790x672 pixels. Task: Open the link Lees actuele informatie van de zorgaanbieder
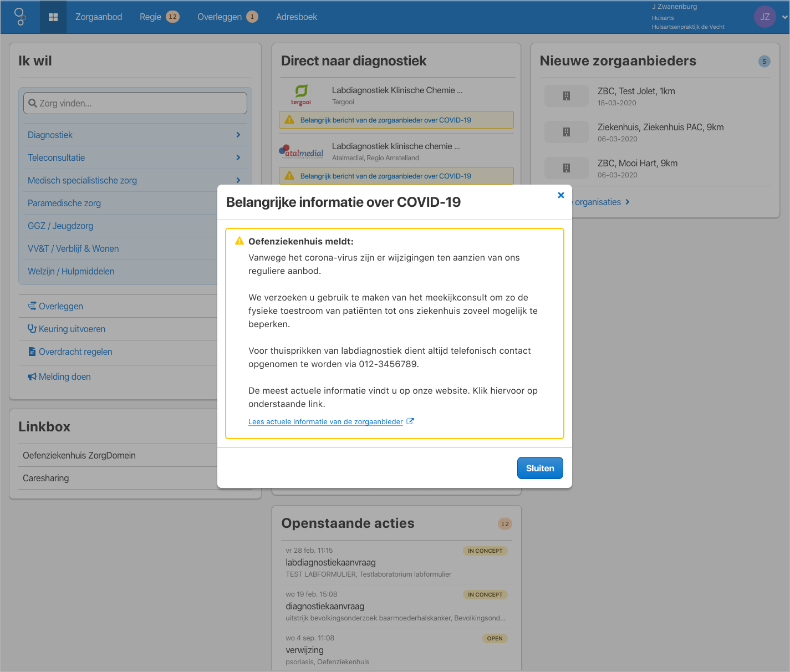pos(325,421)
